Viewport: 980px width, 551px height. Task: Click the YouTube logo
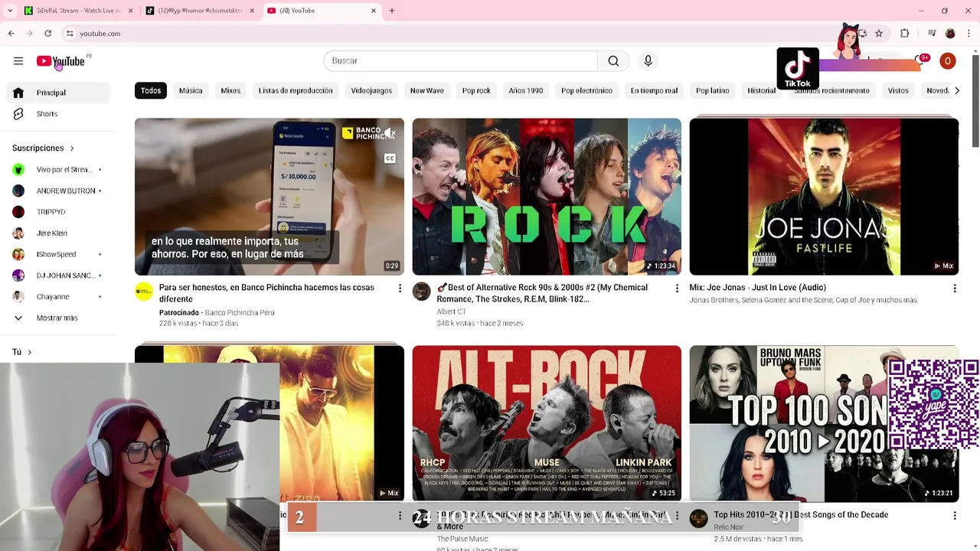[60, 61]
